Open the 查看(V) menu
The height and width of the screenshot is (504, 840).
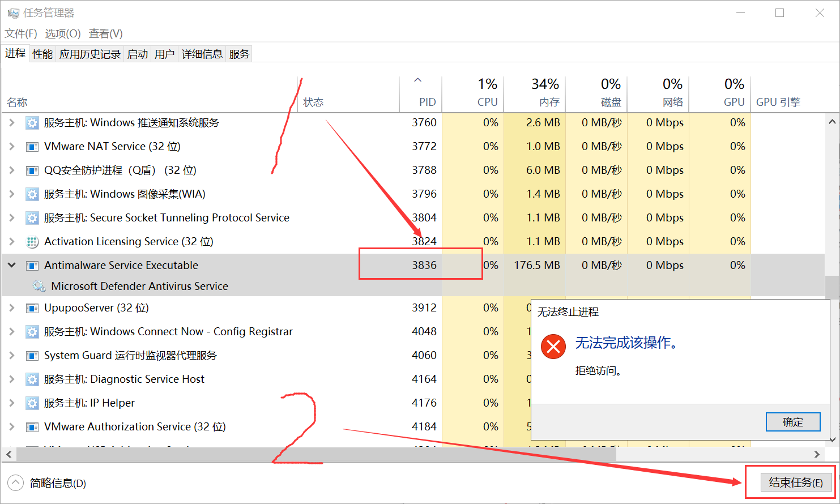106,33
